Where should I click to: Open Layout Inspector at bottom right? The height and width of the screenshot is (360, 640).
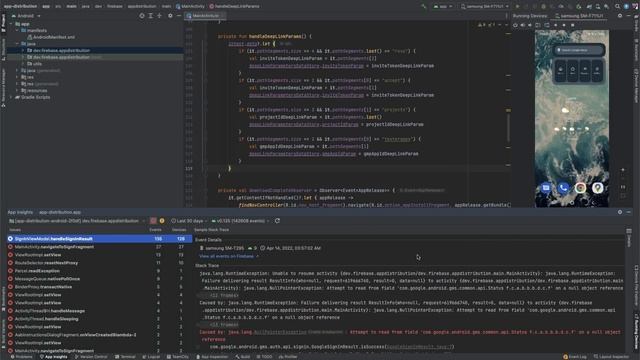coord(611,357)
